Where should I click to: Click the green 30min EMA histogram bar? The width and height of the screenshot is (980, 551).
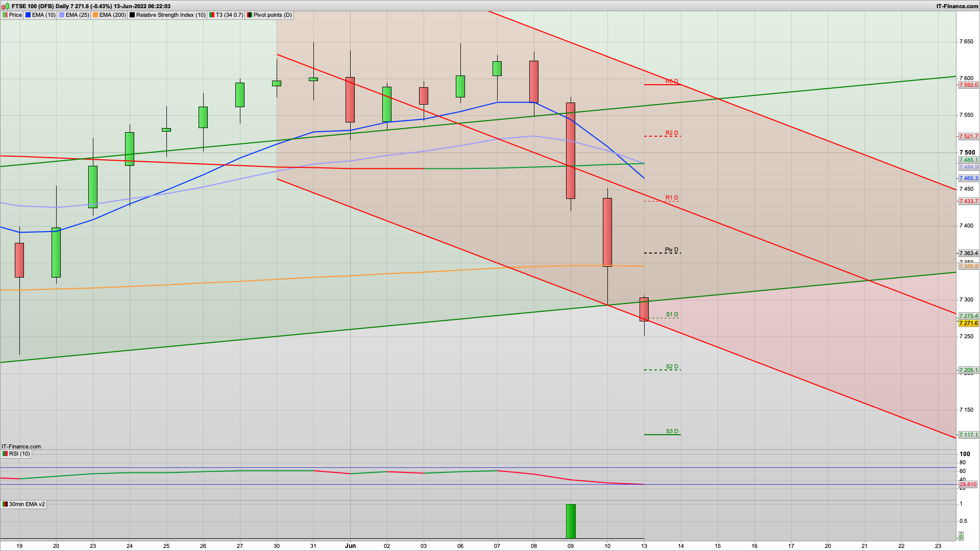[x=571, y=521]
